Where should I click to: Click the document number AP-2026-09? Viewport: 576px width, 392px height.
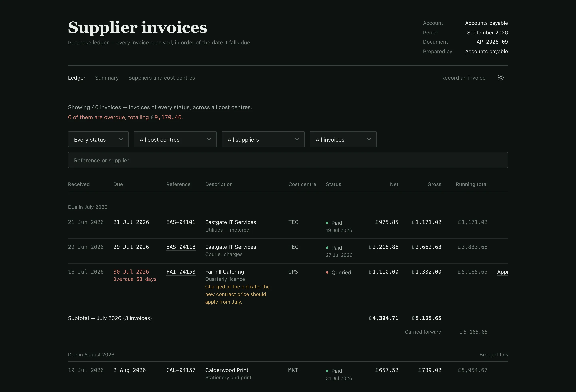(x=492, y=42)
